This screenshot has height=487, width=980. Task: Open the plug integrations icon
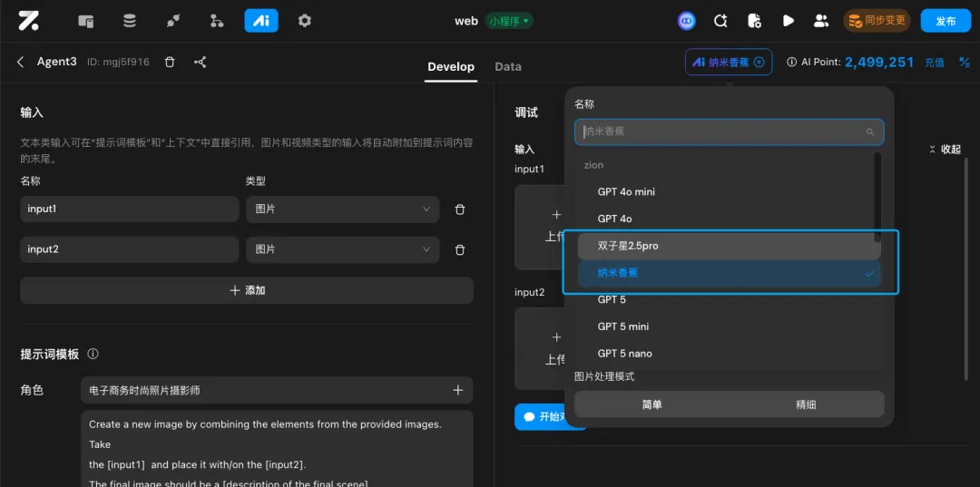pyautogui.click(x=173, y=21)
